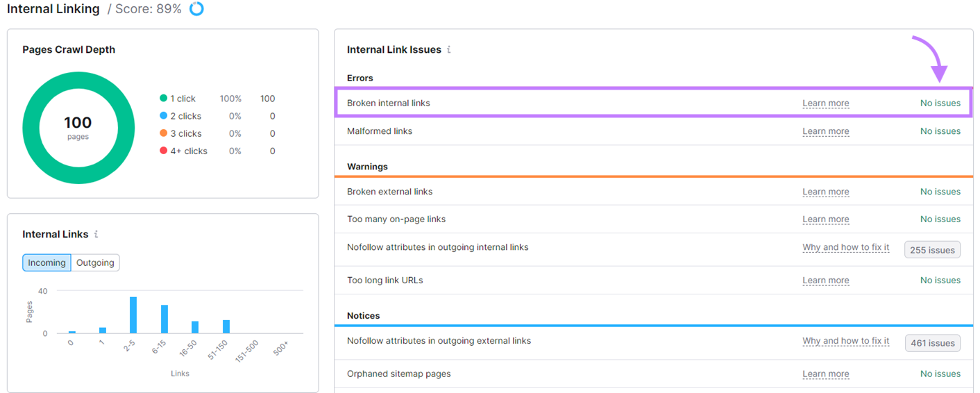Viewport: 980px width, 393px height.
Task: Click green 1 click legend dot
Action: point(164,99)
